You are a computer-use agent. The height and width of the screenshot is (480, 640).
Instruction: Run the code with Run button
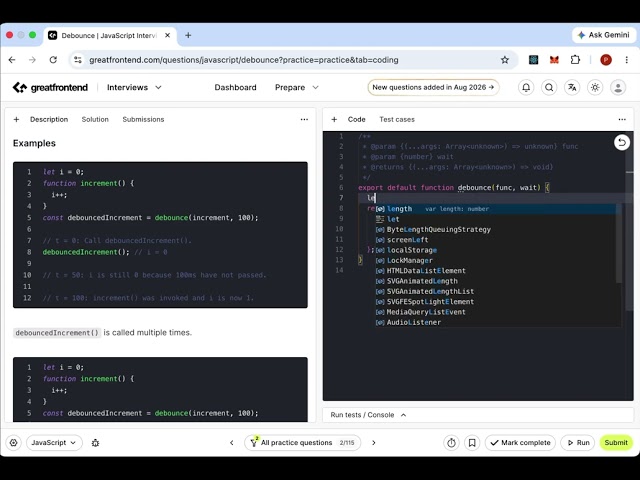coord(578,442)
